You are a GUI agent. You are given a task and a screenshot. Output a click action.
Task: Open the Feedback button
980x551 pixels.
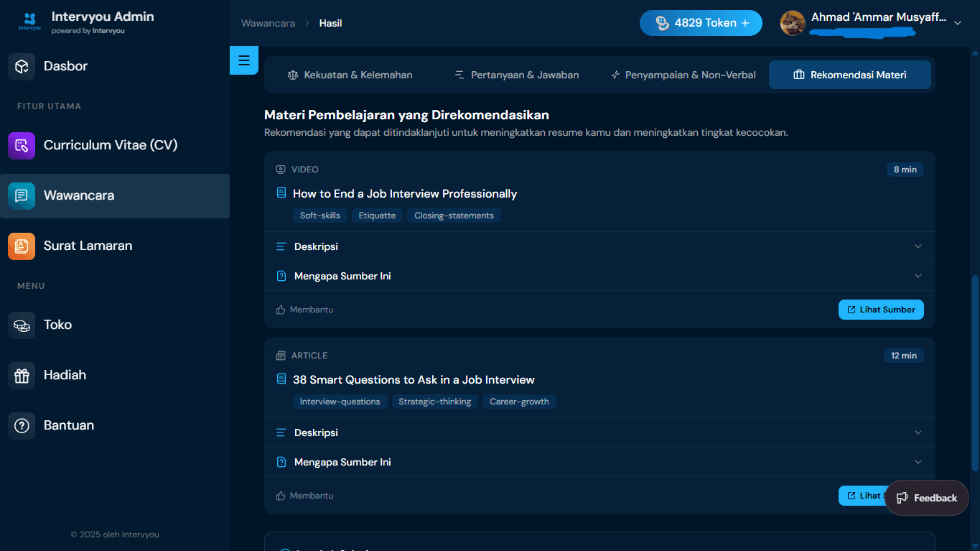[x=927, y=498]
